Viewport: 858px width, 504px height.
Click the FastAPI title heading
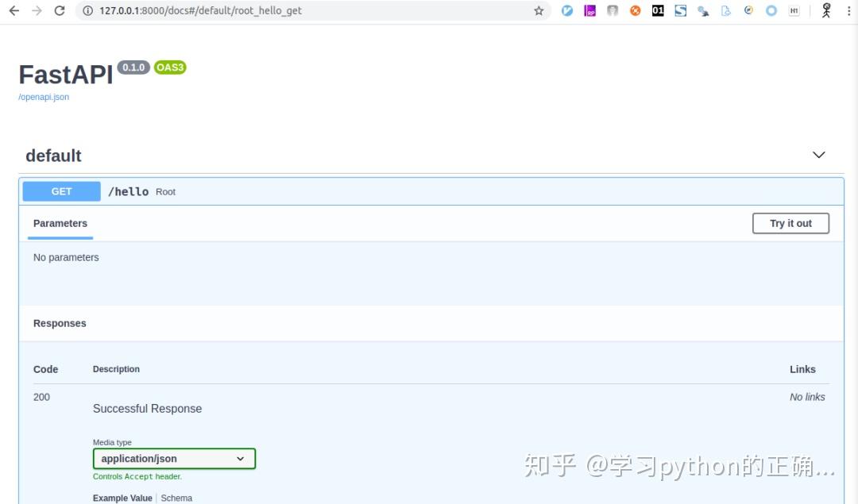pyautogui.click(x=66, y=75)
